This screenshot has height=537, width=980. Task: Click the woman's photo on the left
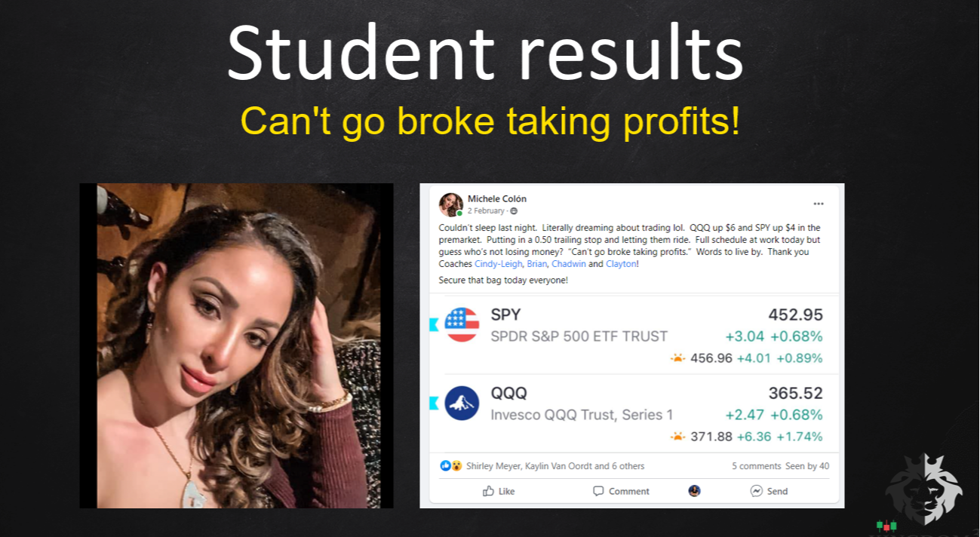tap(236, 345)
